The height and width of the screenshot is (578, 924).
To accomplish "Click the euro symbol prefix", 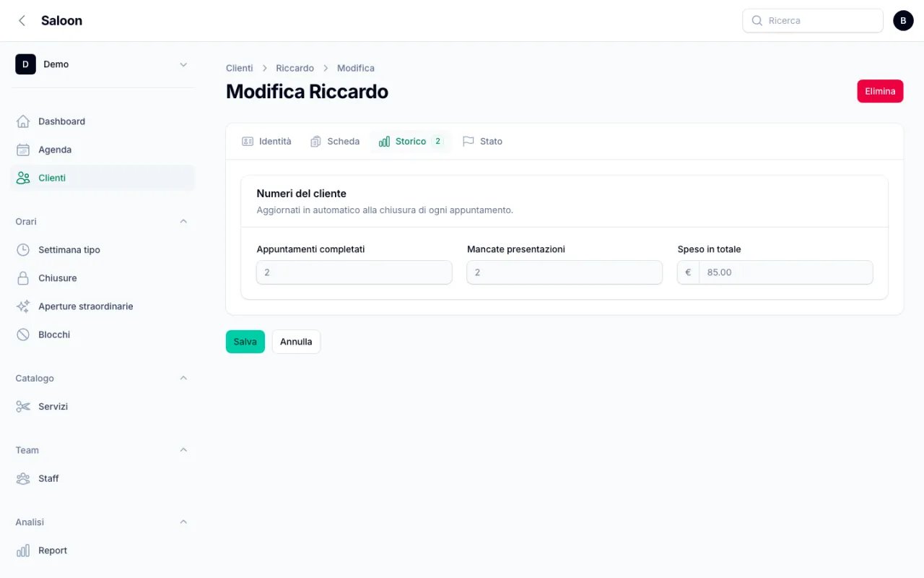I will [688, 272].
